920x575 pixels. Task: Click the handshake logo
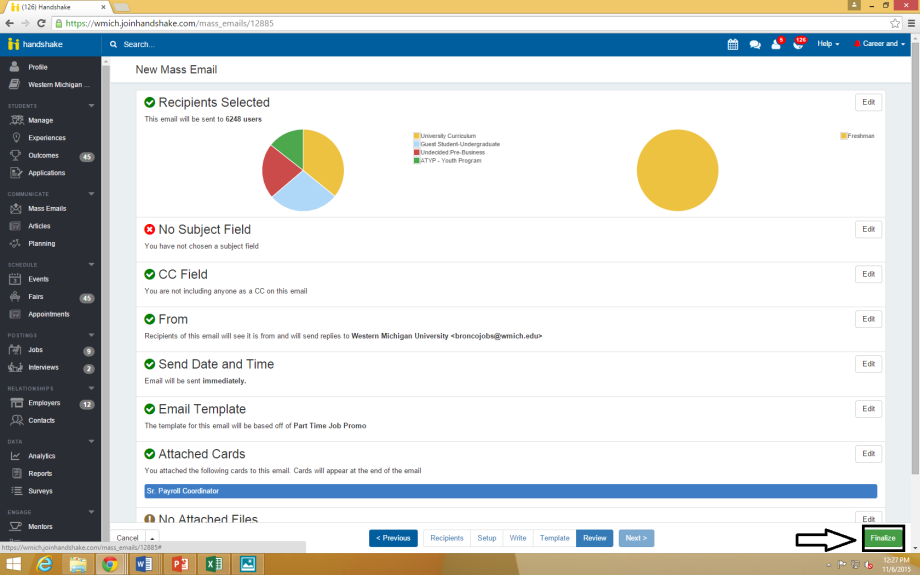click(x=35, y=44)
